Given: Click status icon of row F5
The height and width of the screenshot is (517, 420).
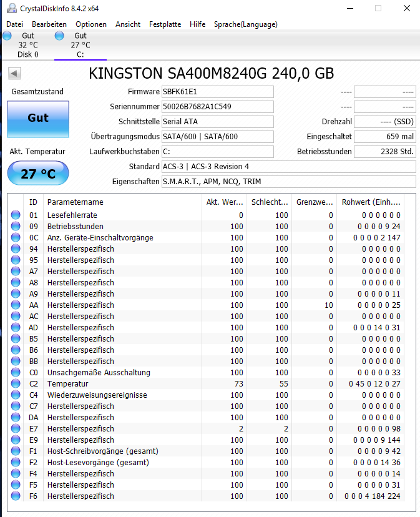Looking at the screenshot, I should (x=16, y=485).
